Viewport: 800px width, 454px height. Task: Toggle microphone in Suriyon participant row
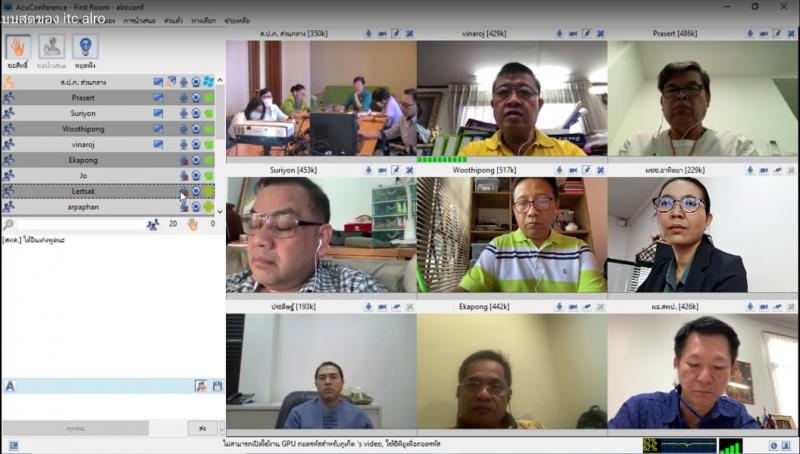click(184, 113)
